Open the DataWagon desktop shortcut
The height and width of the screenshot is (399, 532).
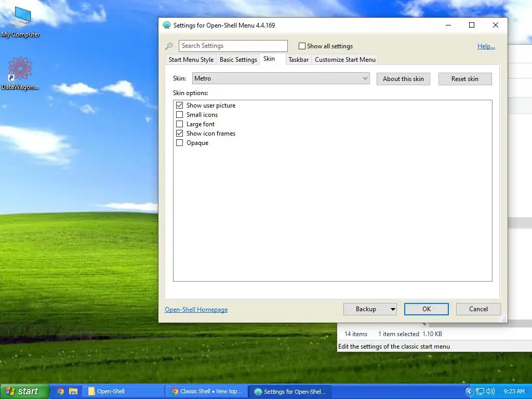point(20,73)
